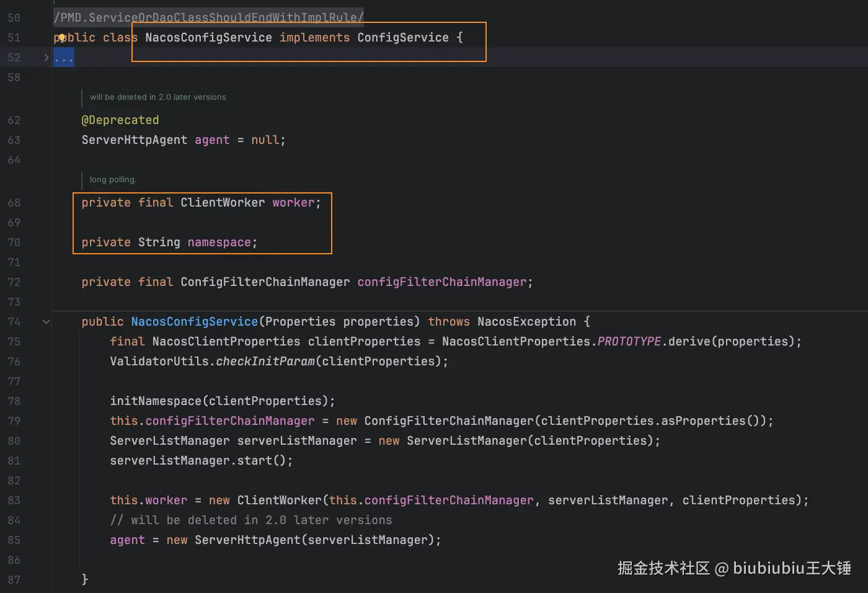Click the 'String' type on line 70
The height and width of the screenshot is (593, 868).
(159, 242)
